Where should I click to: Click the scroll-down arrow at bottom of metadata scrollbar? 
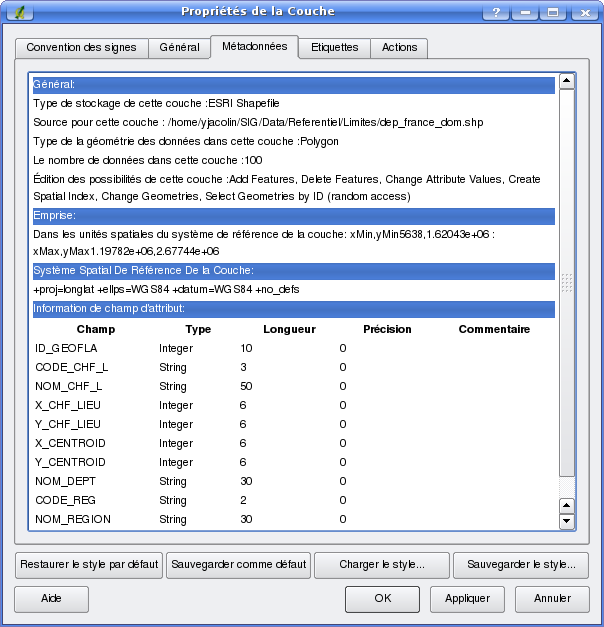coord(567,521)
